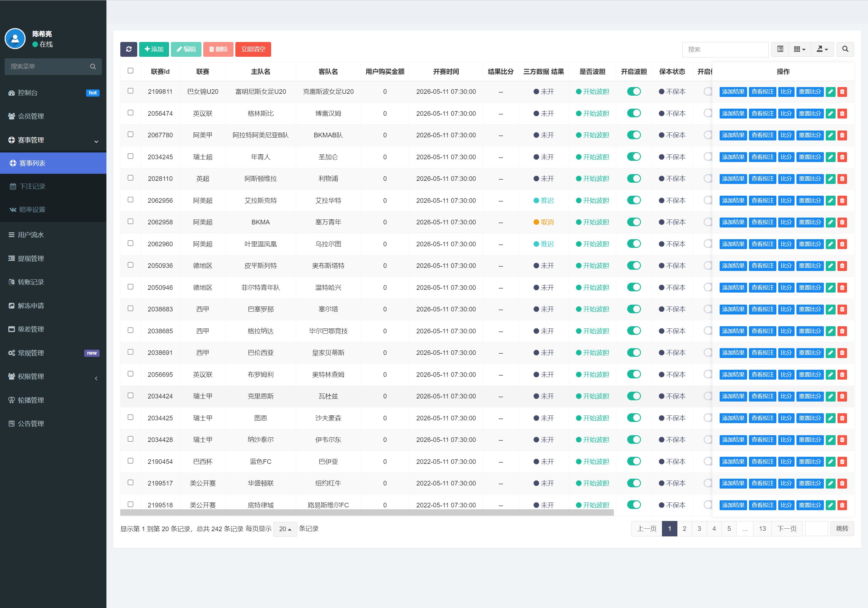Go to last page 13
The height and width of the screenshot is (608, 868).
tap(762, 529)
